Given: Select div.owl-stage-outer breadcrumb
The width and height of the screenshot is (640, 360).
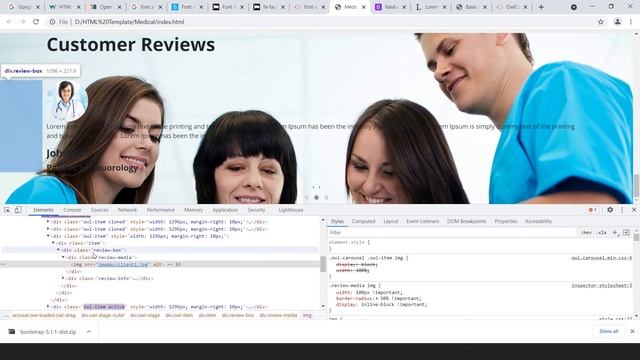Looking at the screenshot, I should coord(103,316).
